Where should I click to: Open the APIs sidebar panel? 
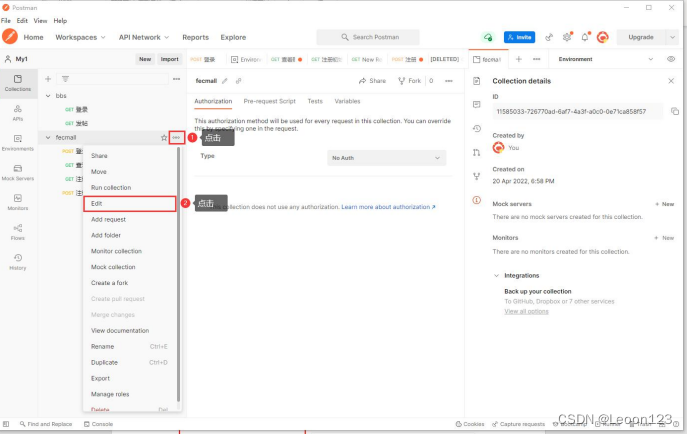[x=18, y=113]
